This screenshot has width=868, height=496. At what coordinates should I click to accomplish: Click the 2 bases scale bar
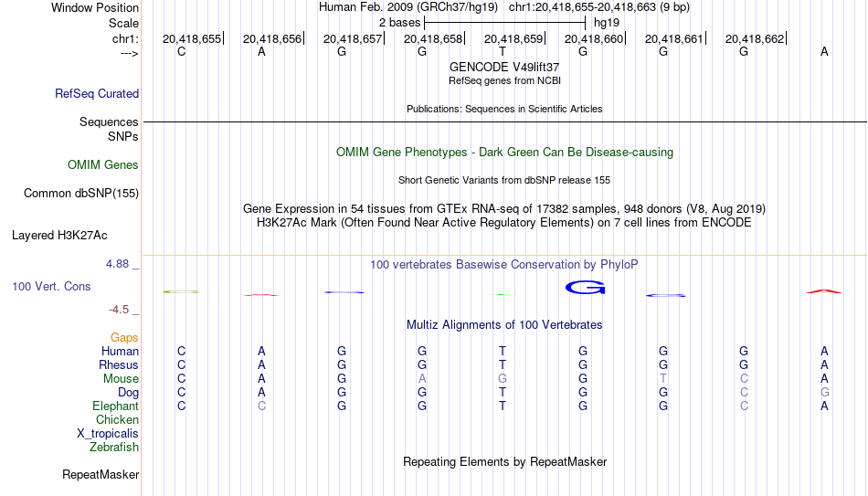coord(504,23)
